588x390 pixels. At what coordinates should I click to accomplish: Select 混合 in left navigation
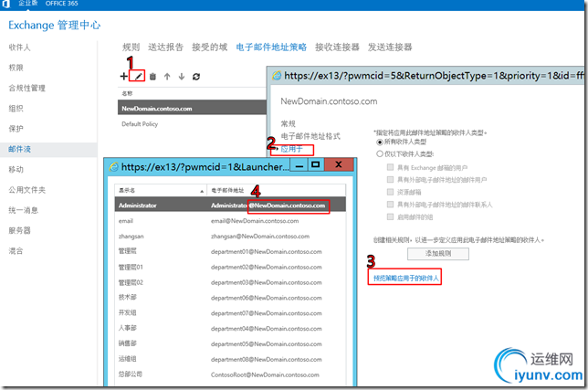click(16, 251)
